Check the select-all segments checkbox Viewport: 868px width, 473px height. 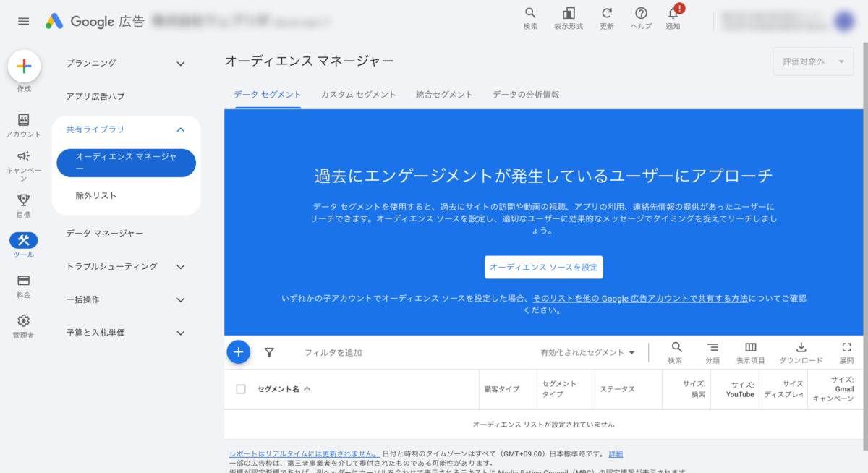(x=241, y=389)
